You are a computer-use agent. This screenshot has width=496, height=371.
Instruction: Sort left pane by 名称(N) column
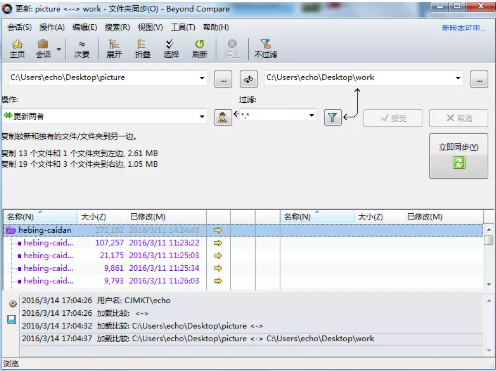[41, 217]
